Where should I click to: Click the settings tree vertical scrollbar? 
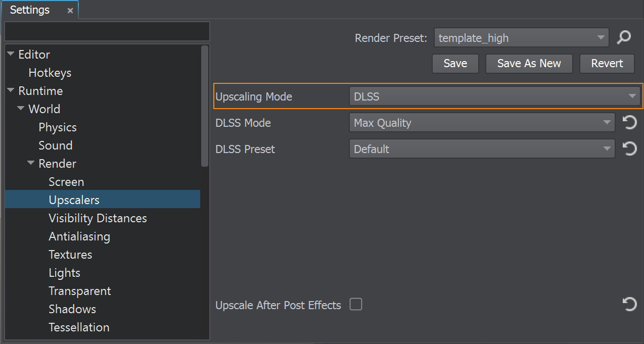coord(205,106)
